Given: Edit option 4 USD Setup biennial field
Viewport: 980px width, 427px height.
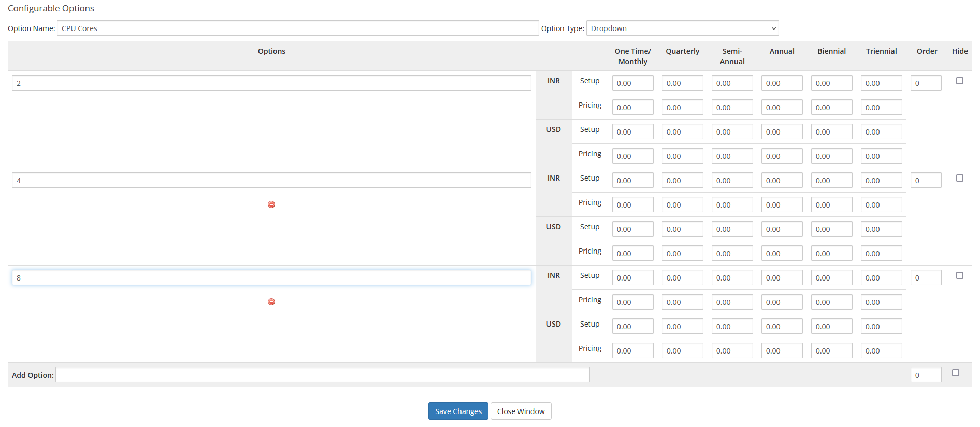Looking at the screenshot, I should 832,229.
